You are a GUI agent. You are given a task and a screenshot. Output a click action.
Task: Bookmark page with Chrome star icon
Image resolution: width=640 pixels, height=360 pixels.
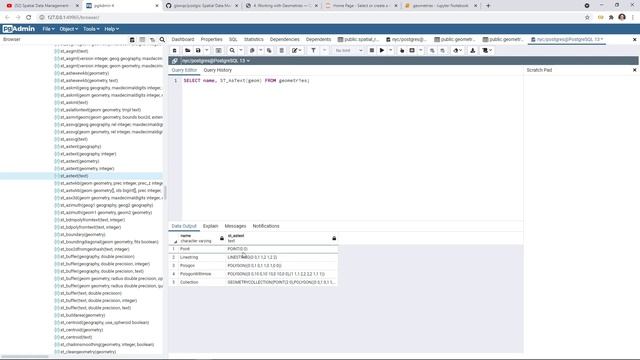(x=587, y=18)
